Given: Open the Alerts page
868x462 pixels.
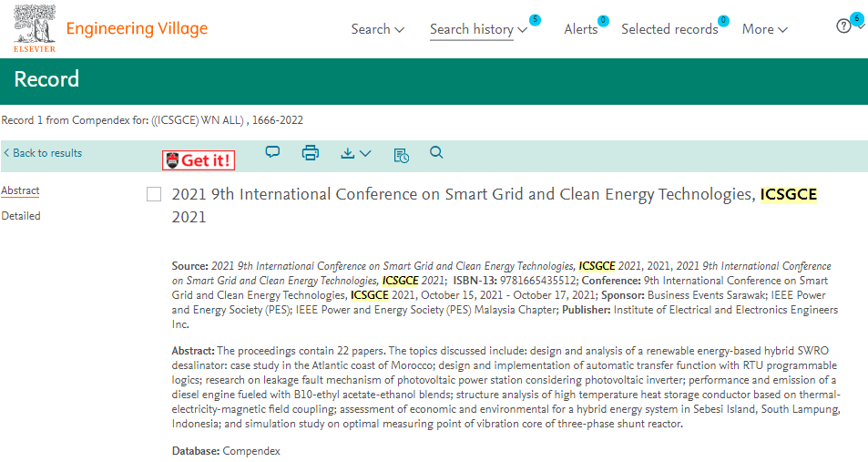Looking at the screenshot, I should (x=581, y=29).
